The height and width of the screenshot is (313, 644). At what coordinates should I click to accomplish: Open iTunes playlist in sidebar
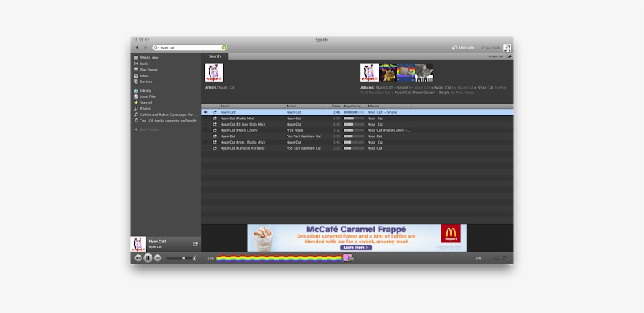[142, 109]
